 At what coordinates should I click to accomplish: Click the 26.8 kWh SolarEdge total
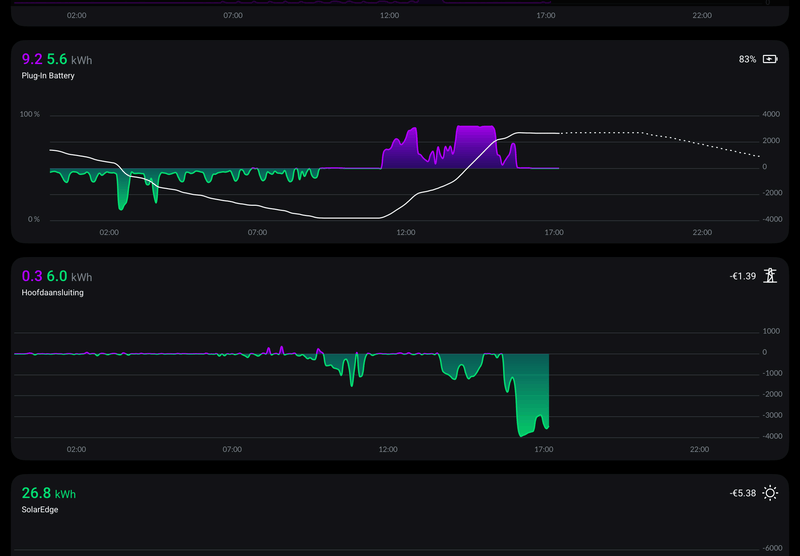pos(48,493)
